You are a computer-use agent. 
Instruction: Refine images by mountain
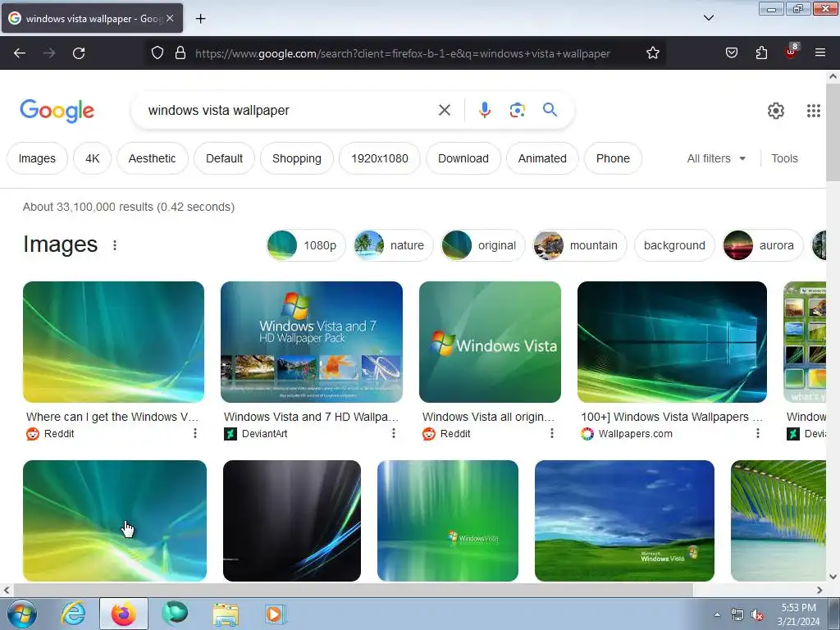point(579,245)
